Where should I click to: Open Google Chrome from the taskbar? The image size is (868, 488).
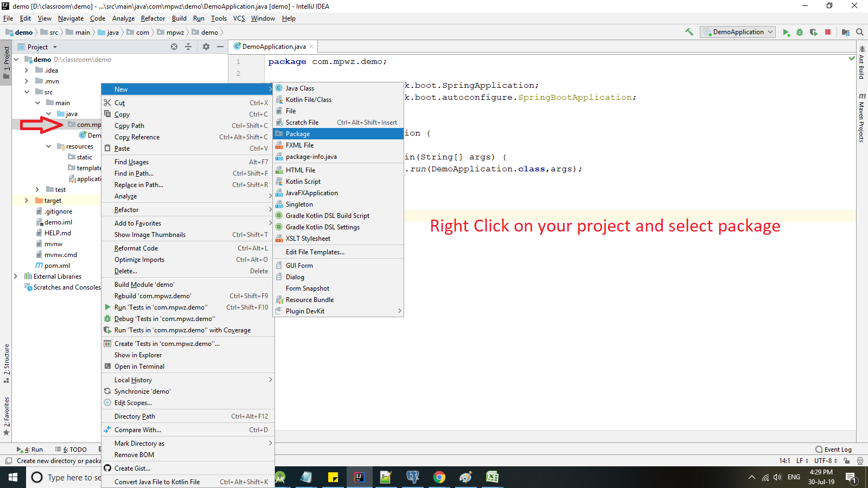439,477
